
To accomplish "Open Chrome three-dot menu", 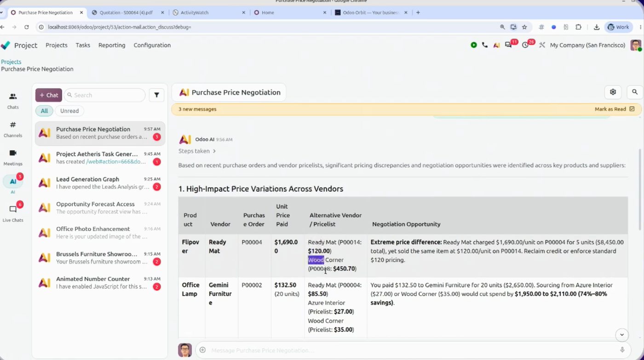I will pyautogui.click(x=641, y=27).
